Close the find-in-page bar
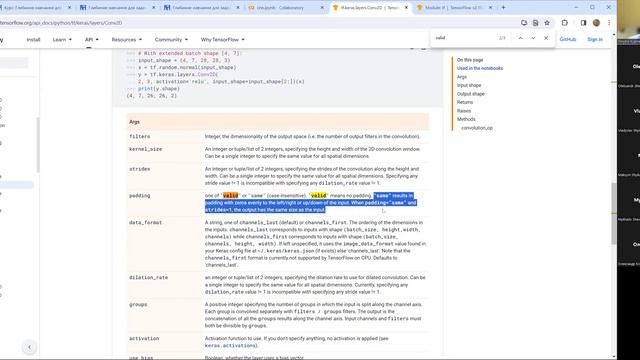Viewport: 640px width, 360px height. tap(546, 38)
